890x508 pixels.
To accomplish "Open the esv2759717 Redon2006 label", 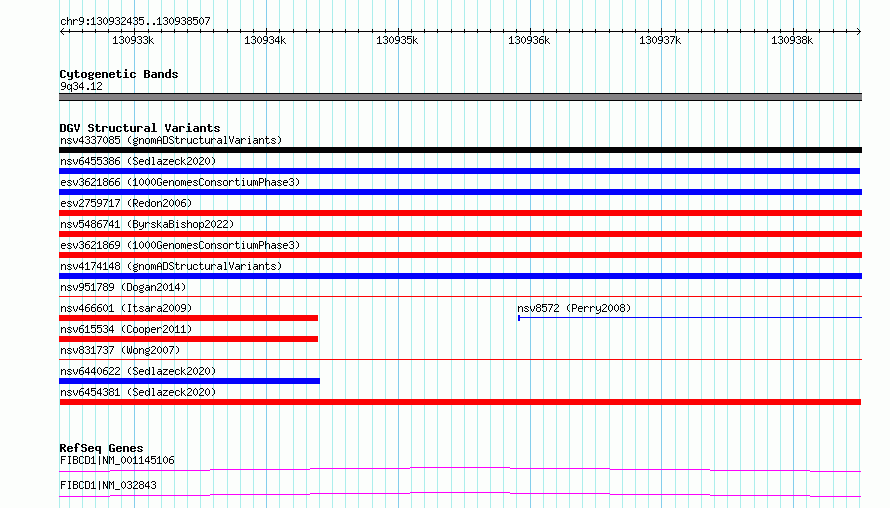I will tap(126, 203).
